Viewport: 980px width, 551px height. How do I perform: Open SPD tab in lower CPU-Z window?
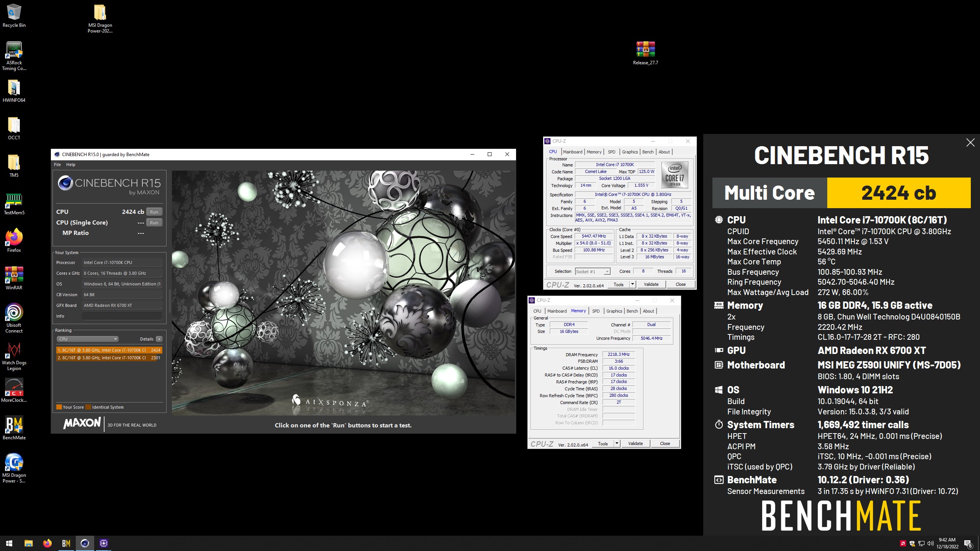[596, 311]
